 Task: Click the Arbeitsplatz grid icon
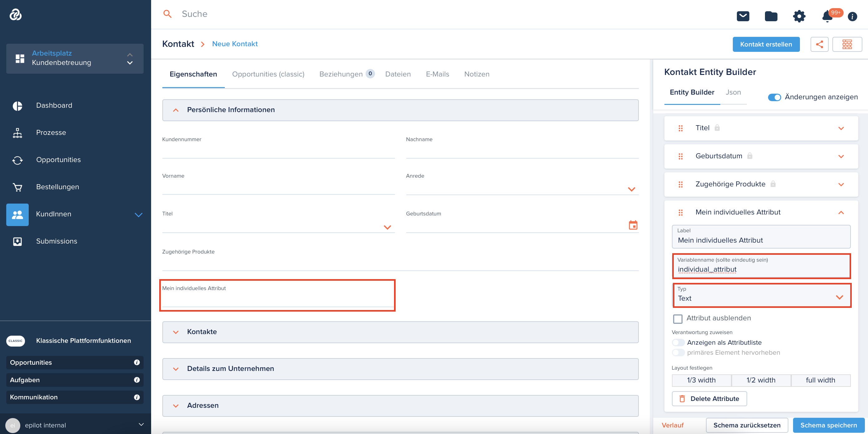click(20, 58)
